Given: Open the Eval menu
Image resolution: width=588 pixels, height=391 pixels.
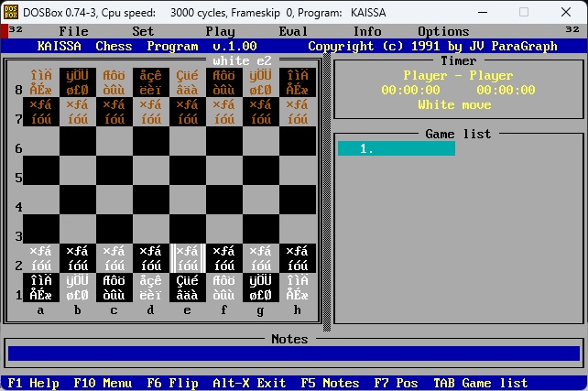Looking at the screenshot, I should [x=293, y=31].
